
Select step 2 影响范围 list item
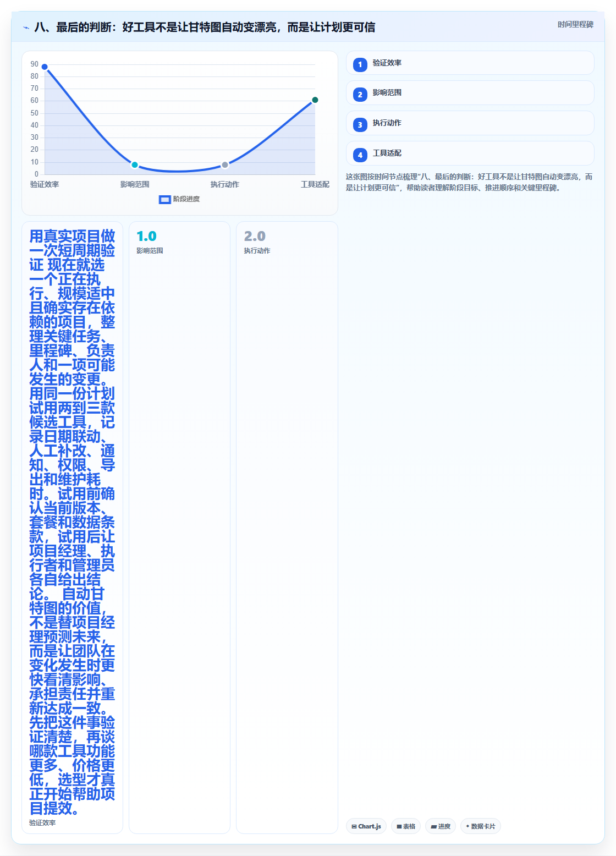coord(470,93)
